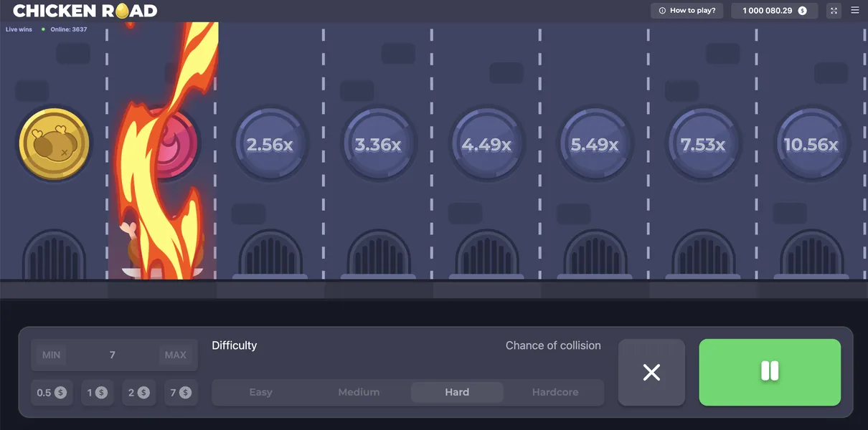Click the 3.36x multiplier manhole

click(x=378, y=145)
